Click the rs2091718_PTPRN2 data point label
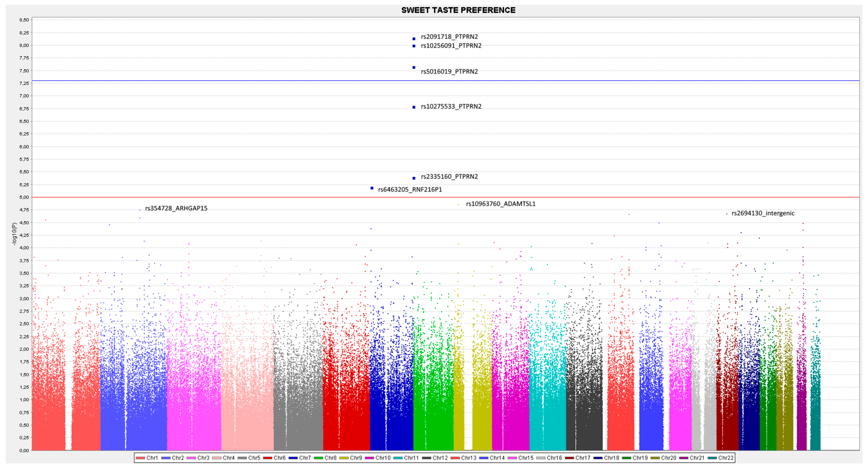The height and width of the screenshot is (469, 868). (x=449, y=37)
